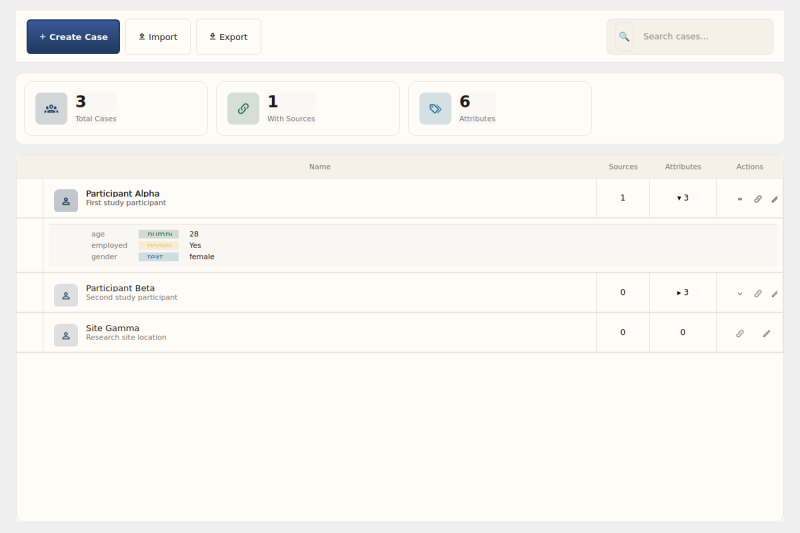Click the Site Gamma avatar icon
This screenshot has height=533, width=800.
66,335
